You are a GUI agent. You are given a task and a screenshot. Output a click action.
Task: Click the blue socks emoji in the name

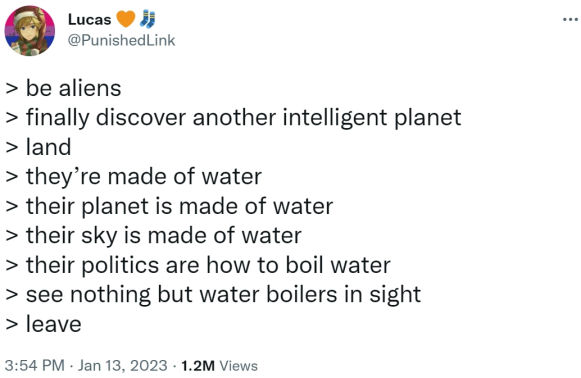(147, 19)
